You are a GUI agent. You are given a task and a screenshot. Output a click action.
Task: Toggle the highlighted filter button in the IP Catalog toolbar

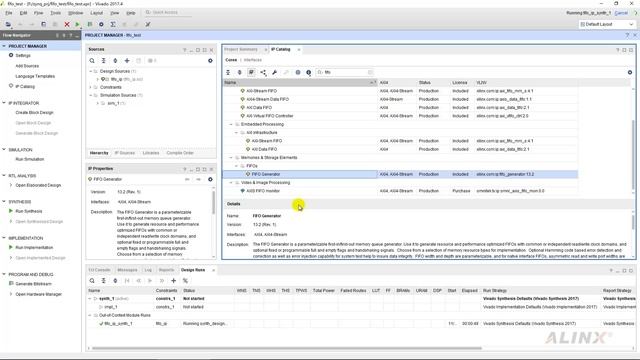(251, 72)
